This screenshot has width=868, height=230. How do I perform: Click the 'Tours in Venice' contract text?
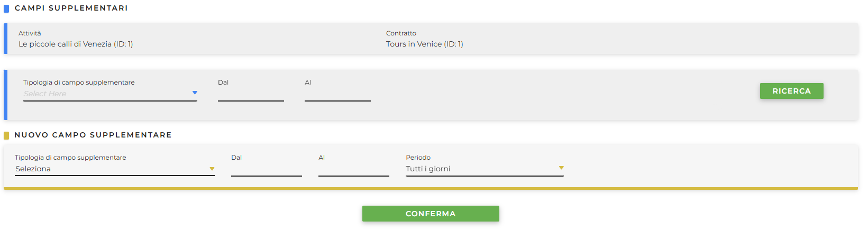tap(424, 44)
